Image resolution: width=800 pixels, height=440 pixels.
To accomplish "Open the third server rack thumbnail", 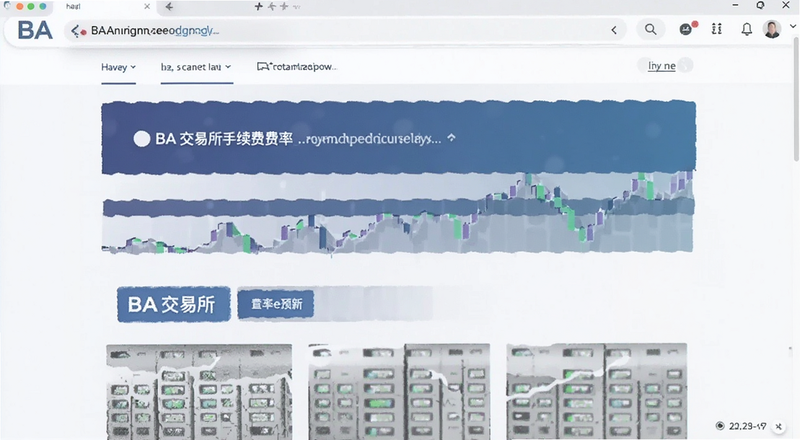I will pyautogui.click(x=596, y=392).
